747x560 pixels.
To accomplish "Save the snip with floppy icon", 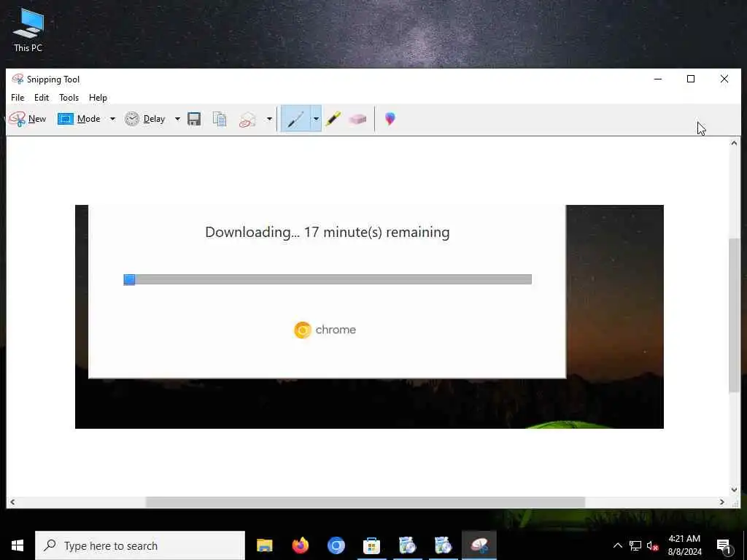I will tap(194, 119).
